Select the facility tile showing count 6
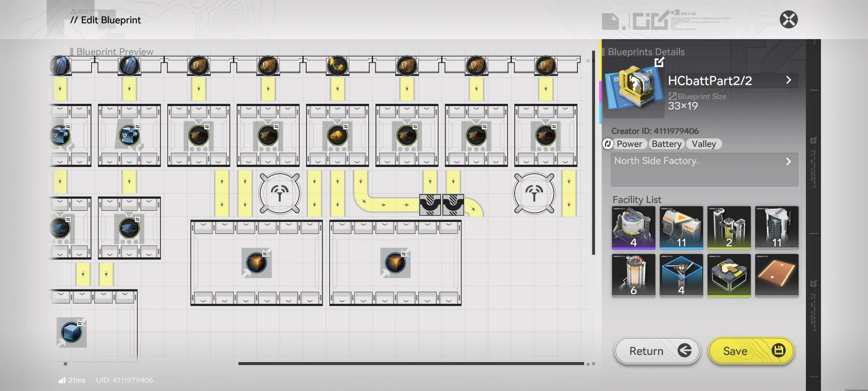This screenshot has height=391, width=868. pos(633,275)
